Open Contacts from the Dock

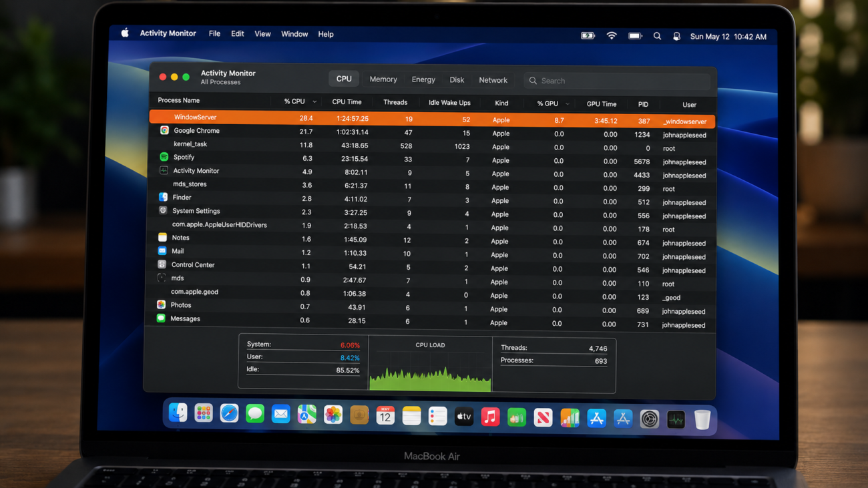click(x=359, y=415)
